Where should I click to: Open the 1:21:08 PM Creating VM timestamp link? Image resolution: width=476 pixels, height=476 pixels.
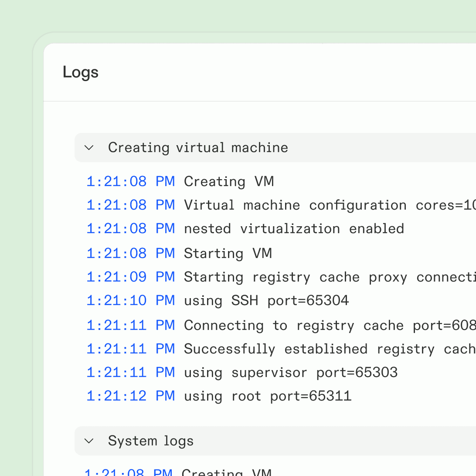(x=130, y=181)
